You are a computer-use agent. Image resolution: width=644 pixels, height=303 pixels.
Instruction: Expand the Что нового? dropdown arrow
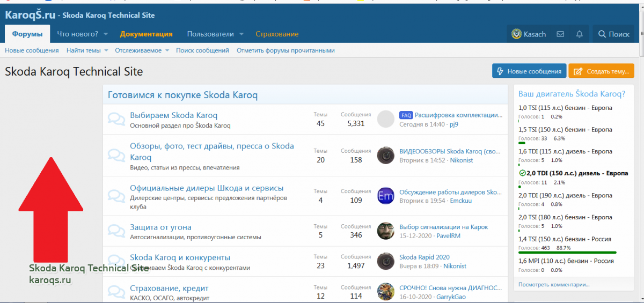[106, 34]
